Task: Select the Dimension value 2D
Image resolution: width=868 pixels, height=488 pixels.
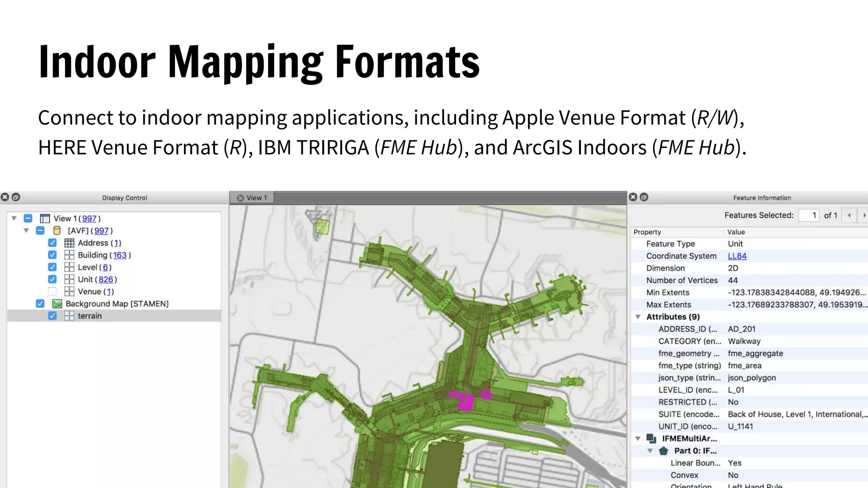Action: tap(733, 268)
